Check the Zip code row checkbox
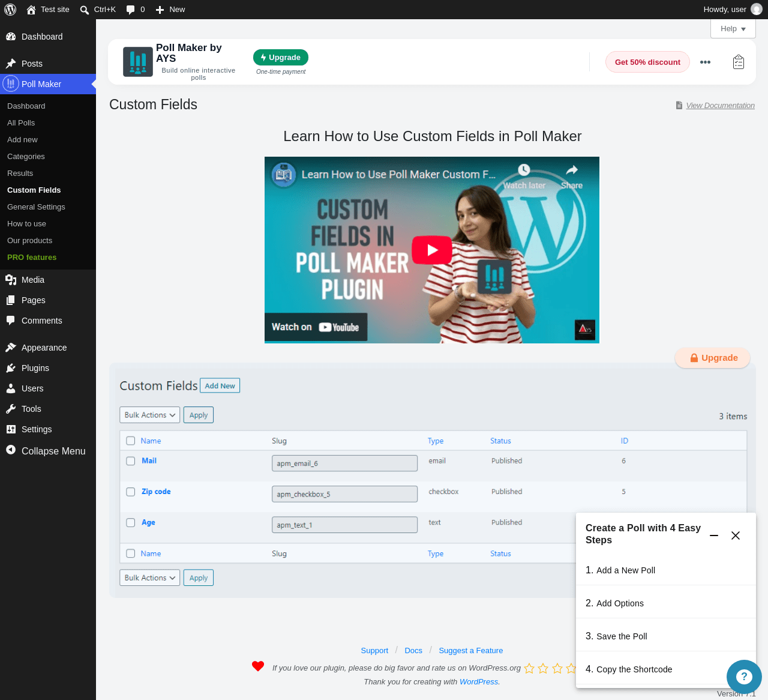768x700 pixels. click(131, 492)
